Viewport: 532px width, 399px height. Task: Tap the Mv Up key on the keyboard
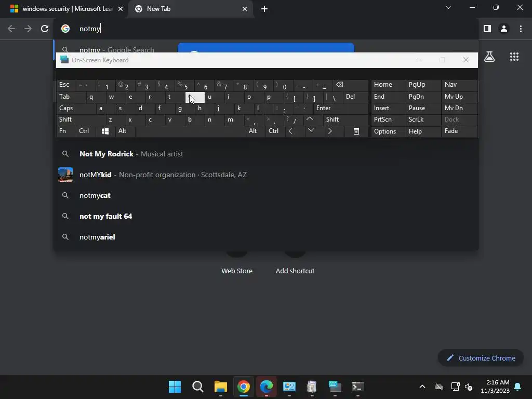pyautogui.click(x=460, y=97)
